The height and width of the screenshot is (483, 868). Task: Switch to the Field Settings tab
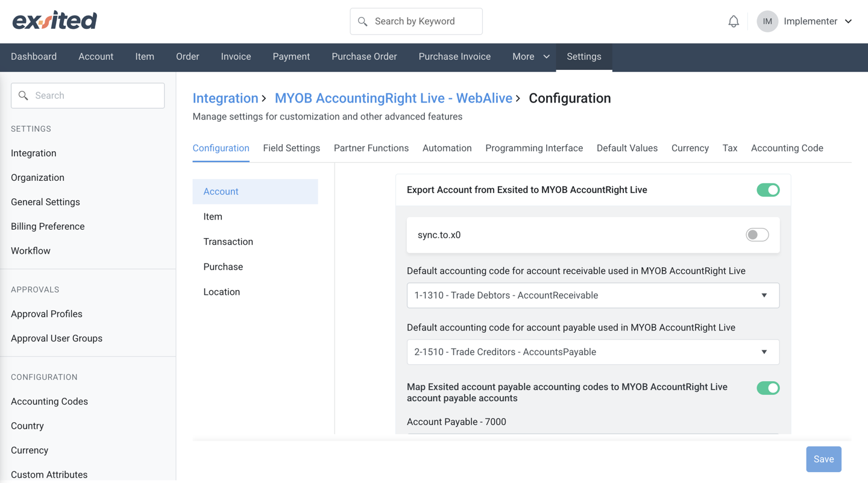(x=291, y=148)
